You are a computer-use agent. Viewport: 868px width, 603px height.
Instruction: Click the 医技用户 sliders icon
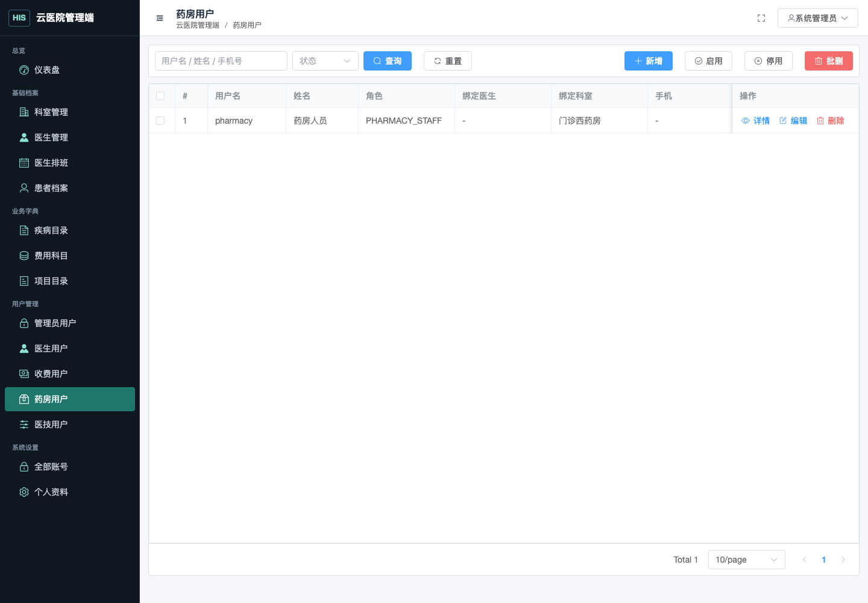(24, 425)
